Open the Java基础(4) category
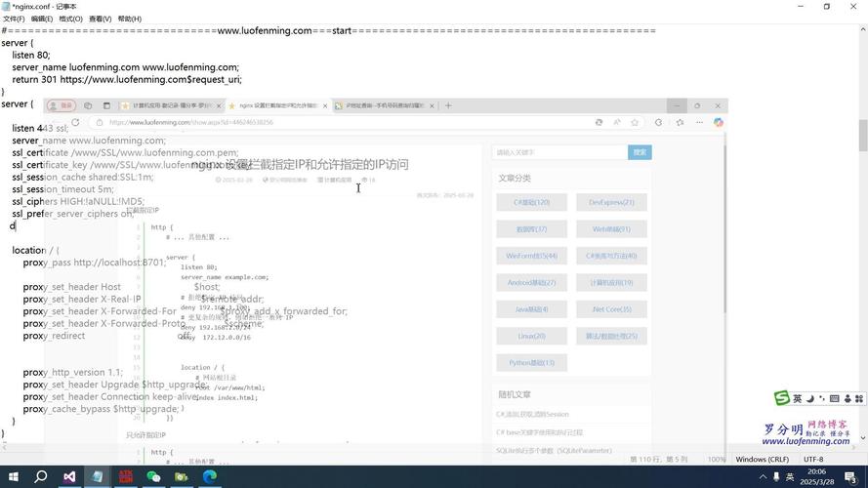Screen dimensions: 868x488 531,309
